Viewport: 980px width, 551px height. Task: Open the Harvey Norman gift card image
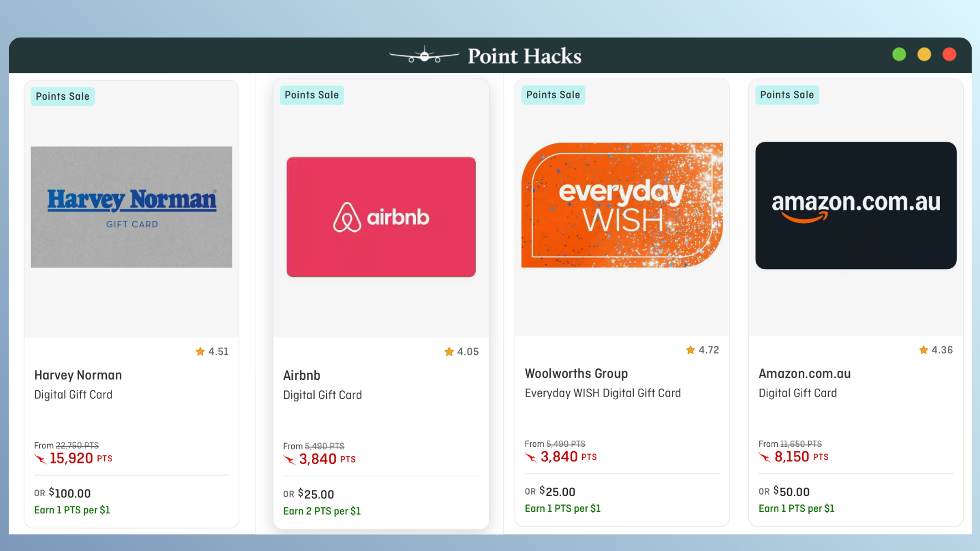coord(131,207)
